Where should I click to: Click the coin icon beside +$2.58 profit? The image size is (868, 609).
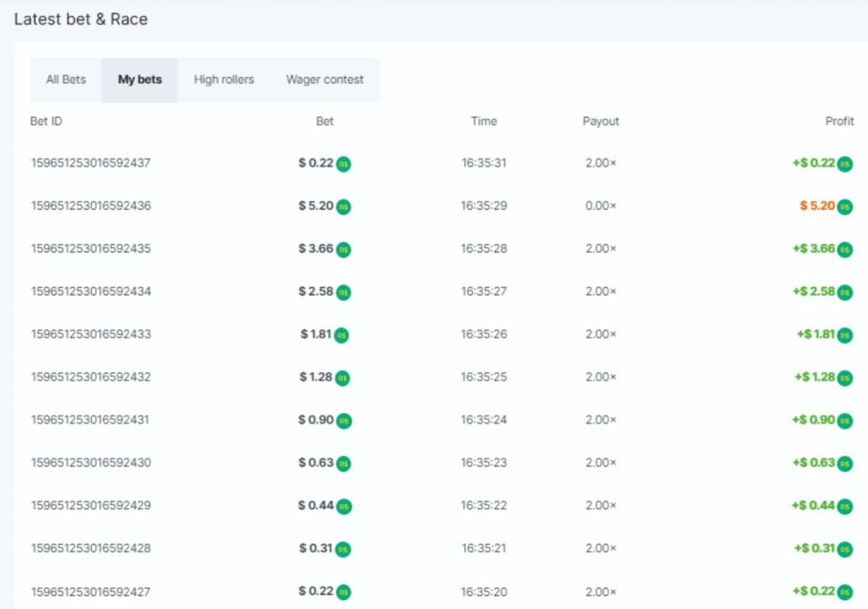[845, 292]
